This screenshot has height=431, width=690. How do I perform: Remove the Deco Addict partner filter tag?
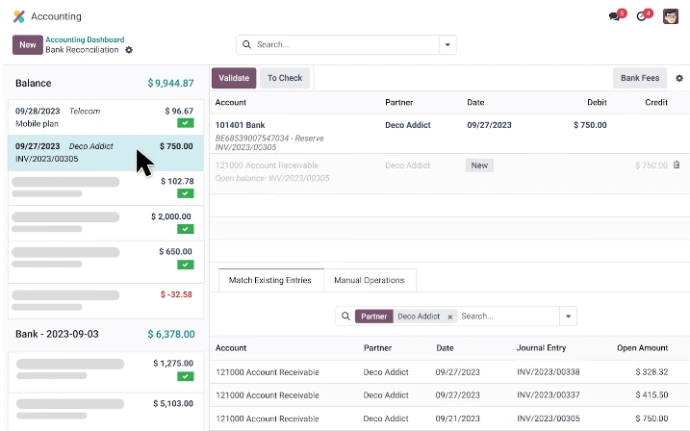pyautogui.click(x=450, y=316)
